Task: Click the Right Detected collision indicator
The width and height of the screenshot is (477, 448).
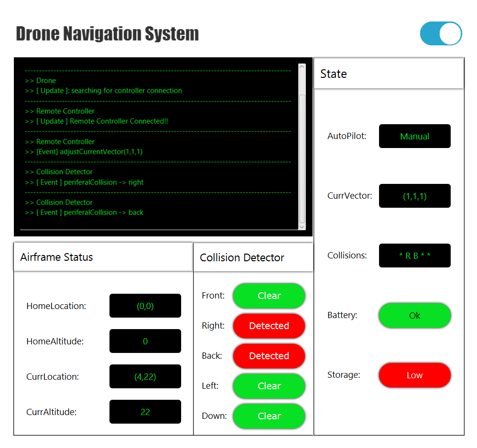Action: coord(269,326)
